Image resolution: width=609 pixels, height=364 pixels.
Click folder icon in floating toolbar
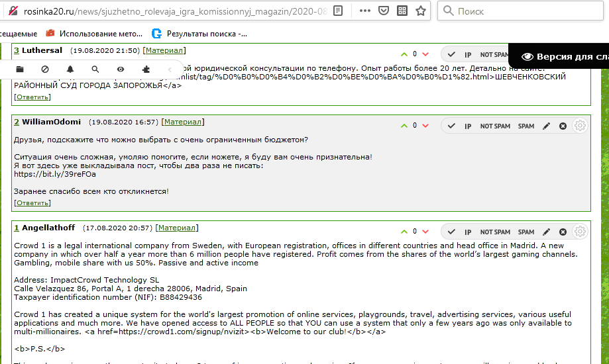[20, 69]
